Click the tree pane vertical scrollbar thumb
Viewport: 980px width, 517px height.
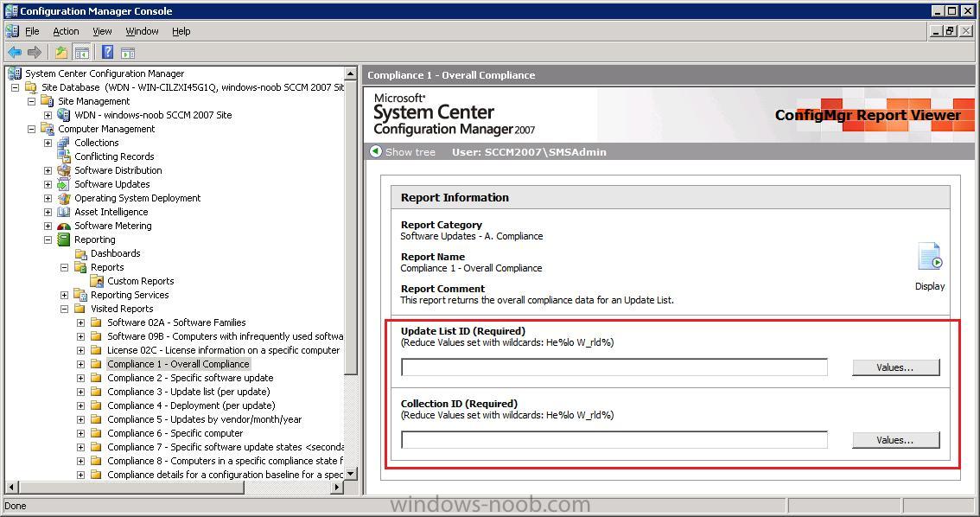tap(351, 228)
